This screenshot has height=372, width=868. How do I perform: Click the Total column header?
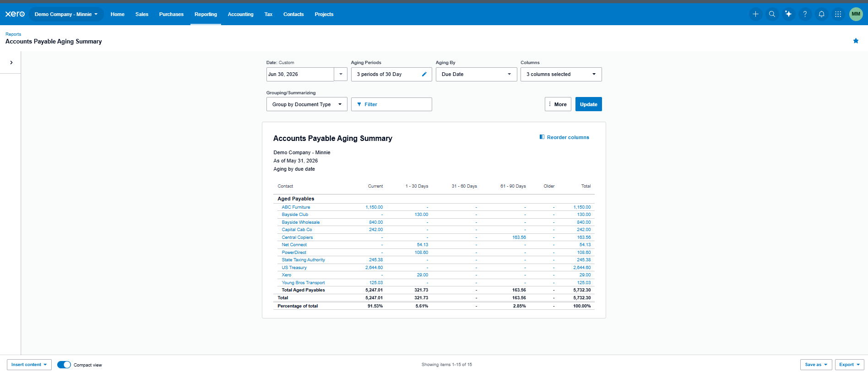(x=586, y=186)
